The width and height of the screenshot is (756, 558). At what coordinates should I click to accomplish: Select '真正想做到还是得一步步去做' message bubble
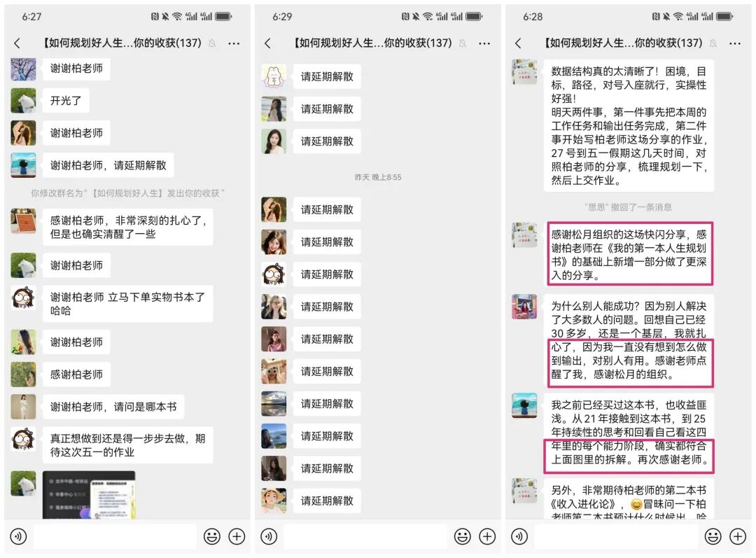point(128,445)
